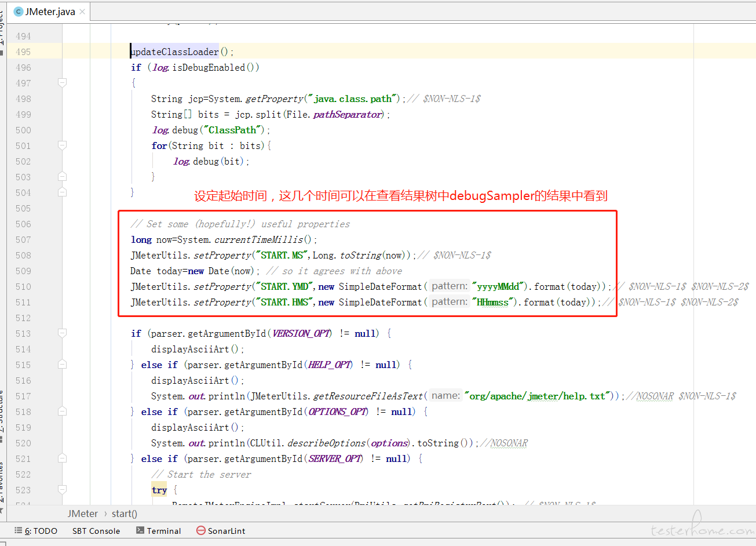Collapse the if block at line 513
The width and height of the screenshot is (756, 546).
point(63,333)
